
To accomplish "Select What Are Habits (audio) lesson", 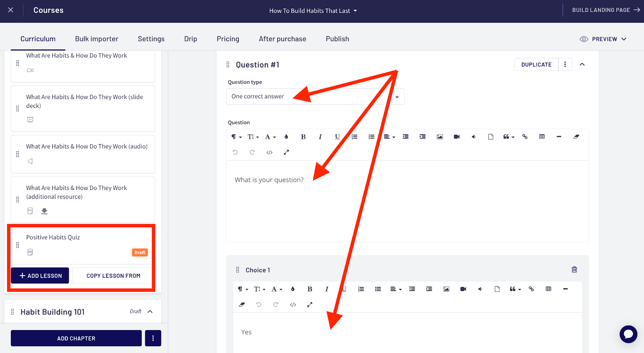I will pyautogui.click(x=83, y=154).
